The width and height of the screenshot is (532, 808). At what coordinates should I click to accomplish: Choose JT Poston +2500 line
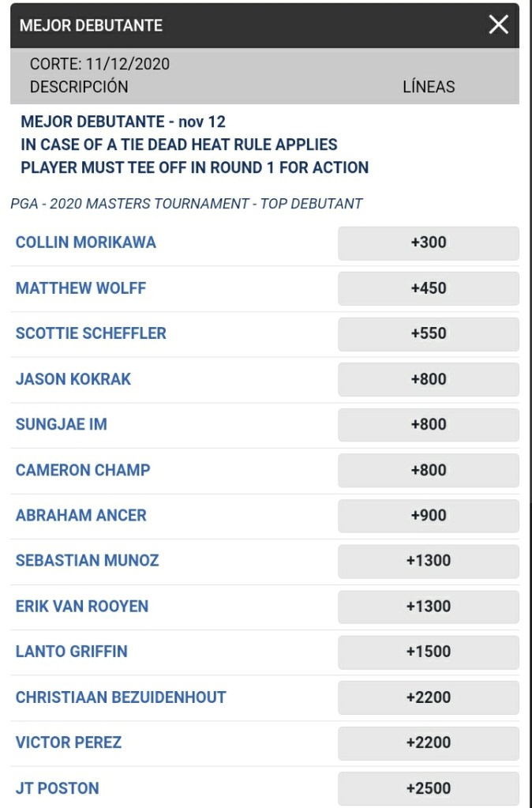tap(428, 788)
